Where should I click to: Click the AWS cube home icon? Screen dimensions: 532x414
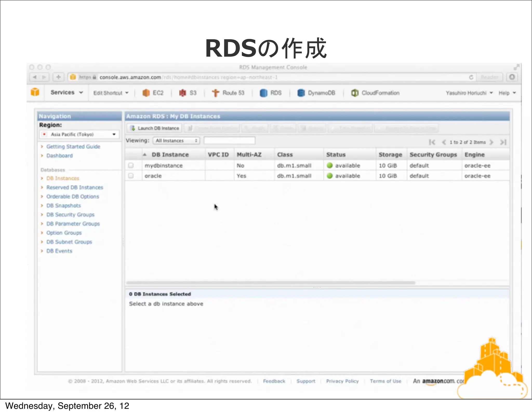point(35,92)
